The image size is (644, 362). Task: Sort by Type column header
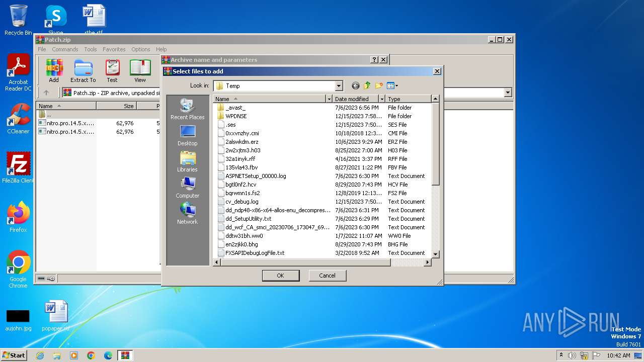(x=409, y=99)
